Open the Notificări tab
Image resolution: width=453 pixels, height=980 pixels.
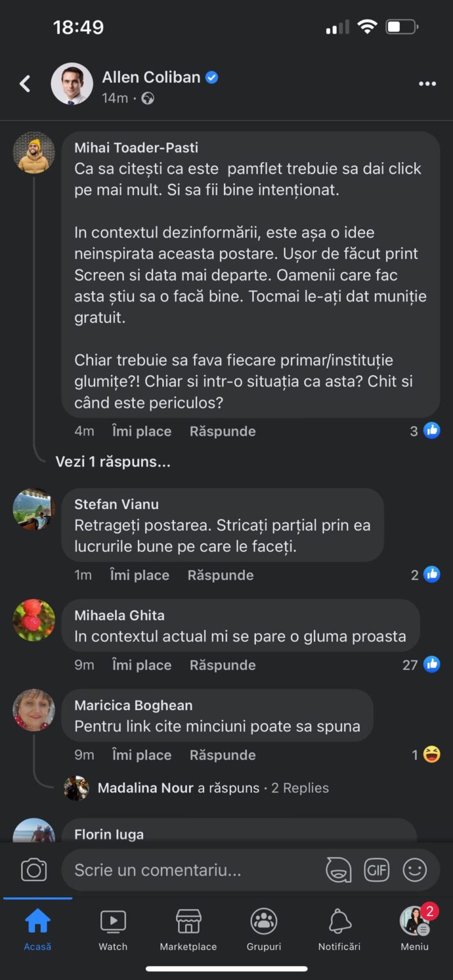click(339, 929)
